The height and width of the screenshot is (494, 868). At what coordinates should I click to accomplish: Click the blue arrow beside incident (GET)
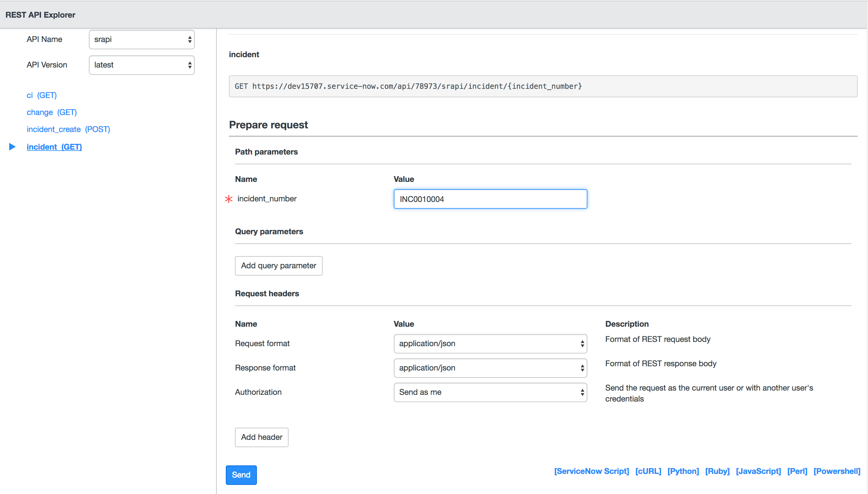(x=12, y=147)
